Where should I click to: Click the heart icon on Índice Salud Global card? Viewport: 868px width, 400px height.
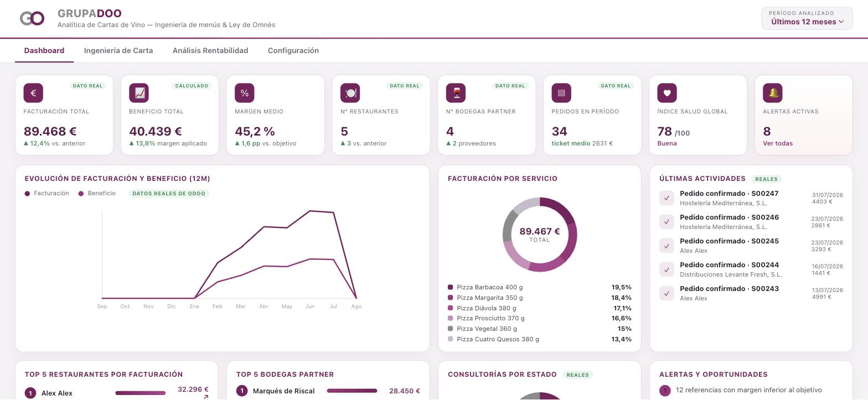pos(667,93)
